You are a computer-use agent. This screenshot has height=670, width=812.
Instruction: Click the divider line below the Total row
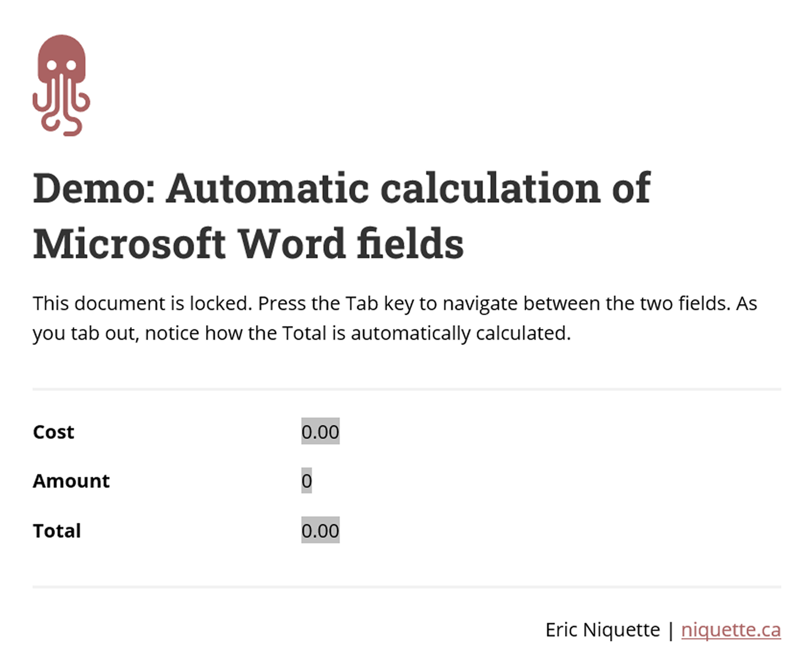(x=406, y=586)
